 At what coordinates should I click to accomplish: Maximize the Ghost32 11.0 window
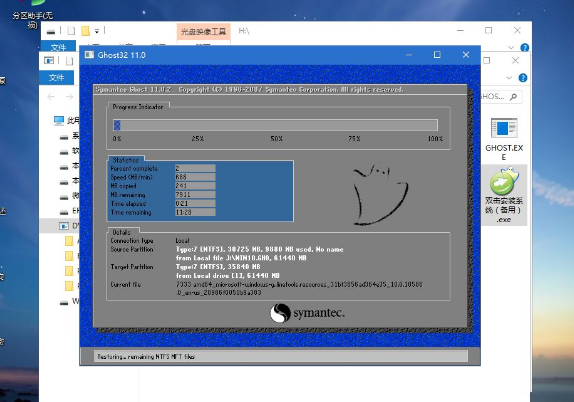click(x=437, y=55)
